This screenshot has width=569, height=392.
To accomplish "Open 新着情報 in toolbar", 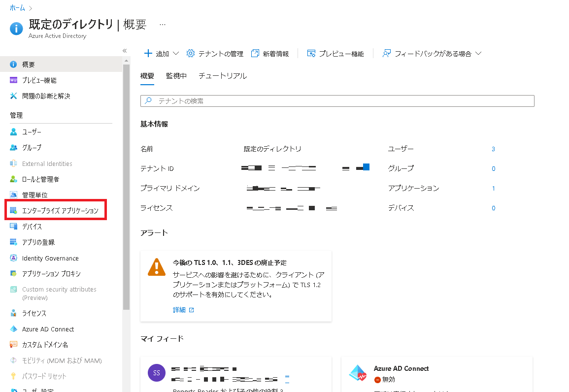I will click(x=270, y=54).
